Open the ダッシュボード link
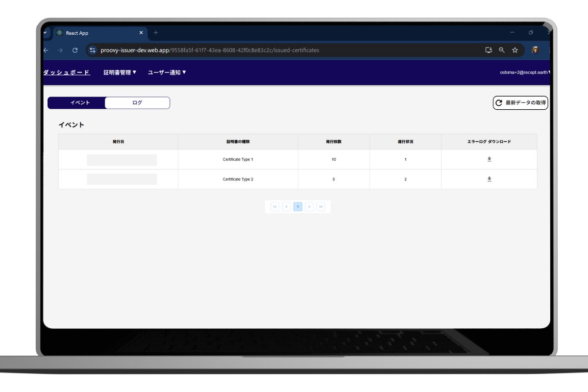 [67, 73]
